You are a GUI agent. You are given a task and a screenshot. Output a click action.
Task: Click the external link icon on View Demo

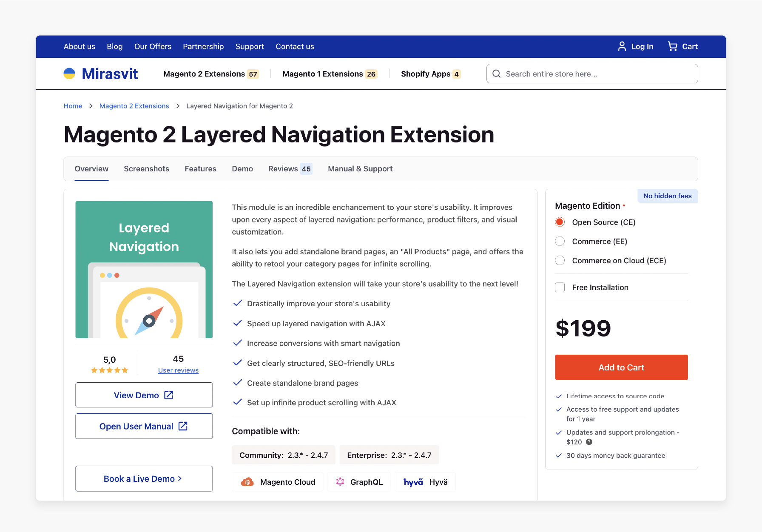coord(168,395)
